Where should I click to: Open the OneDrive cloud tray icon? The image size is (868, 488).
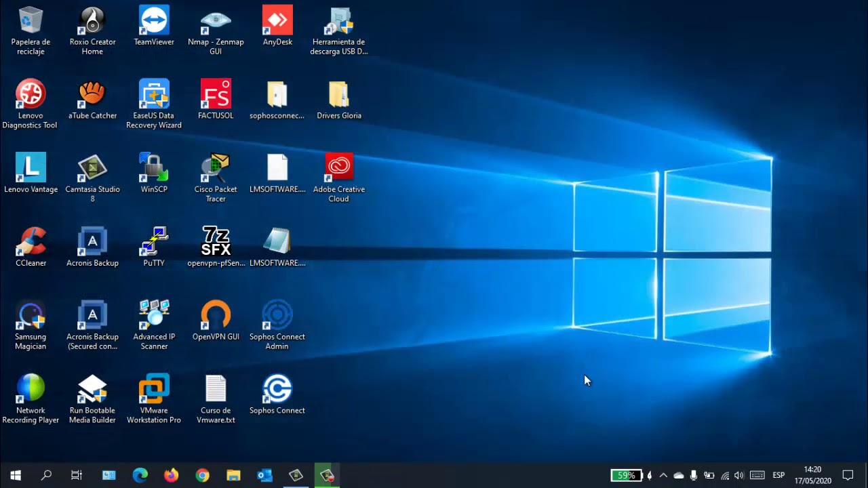point(678,475)
